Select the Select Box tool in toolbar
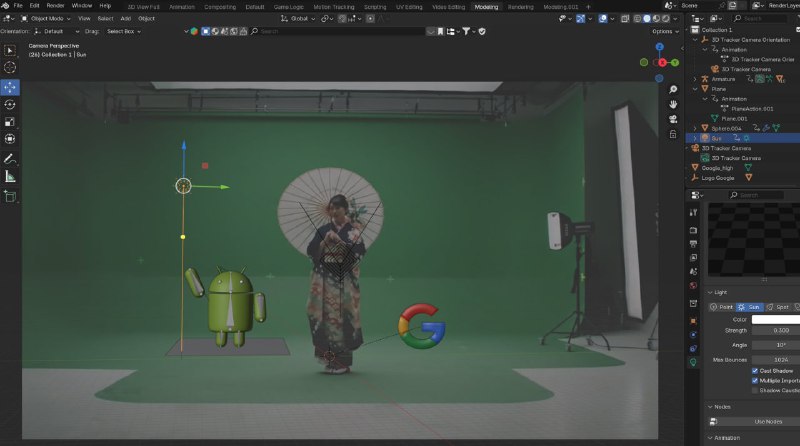The width and height of the screenshot is (800, 446). tap(10, 51)
